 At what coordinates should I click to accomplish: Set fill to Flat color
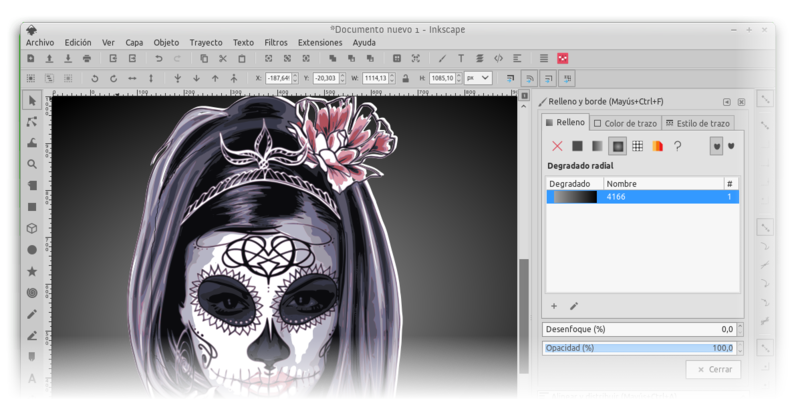pos(577,146)
